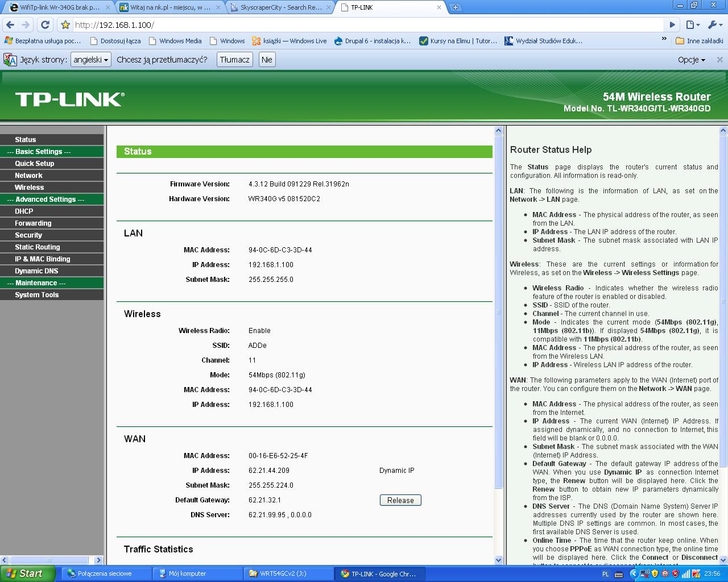Image resolution: width=728 pixels, height=582 pixels.
Task: Open the Opcje translate options menu
Action: coord(692,60)
